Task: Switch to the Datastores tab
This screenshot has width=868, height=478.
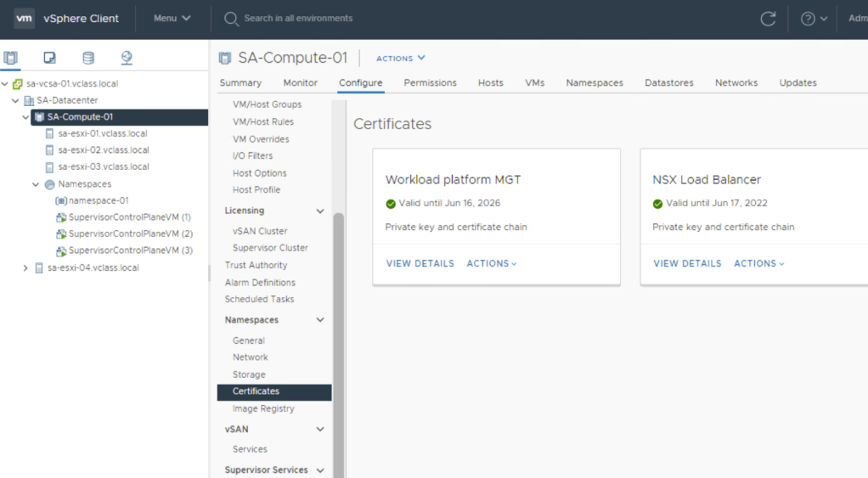Action: (x=668, y=82)
